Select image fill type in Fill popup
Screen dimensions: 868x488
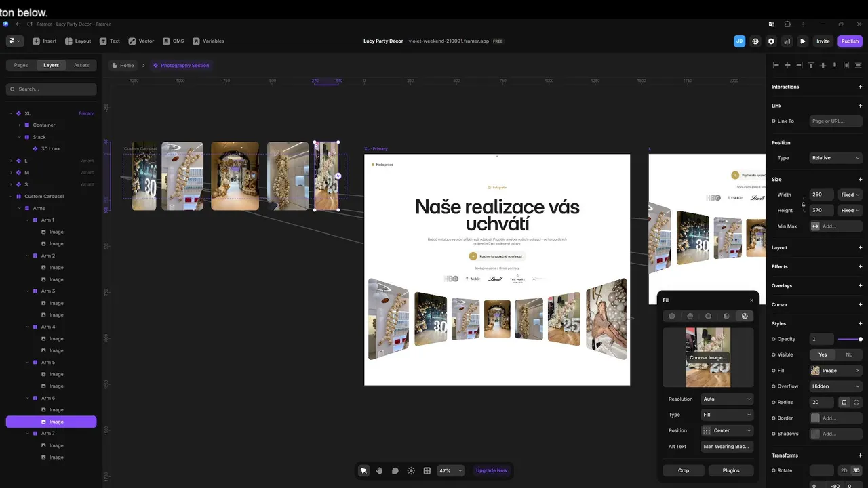tap(745, 316)
